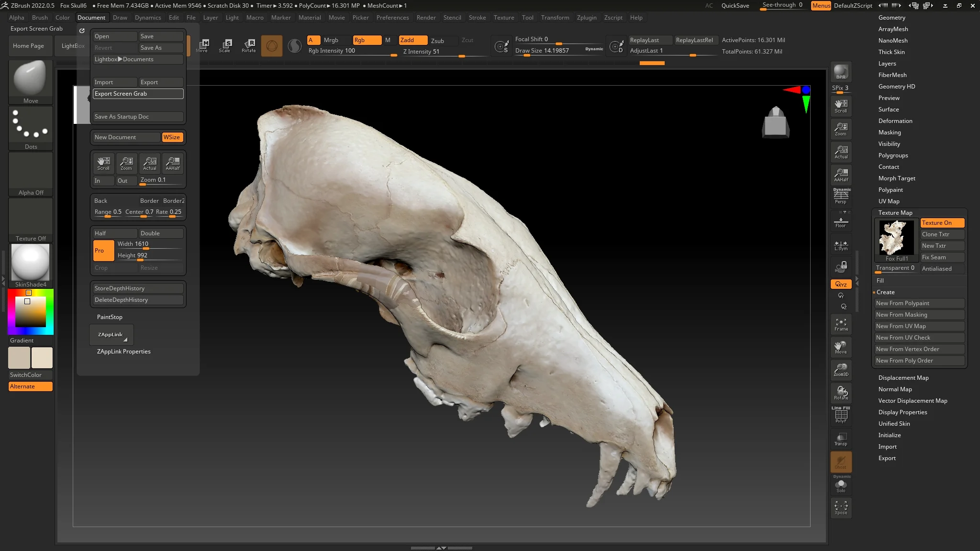Select the top shelf Scale icon
Viewport: 980px width, 551px height.
point(225,46)
